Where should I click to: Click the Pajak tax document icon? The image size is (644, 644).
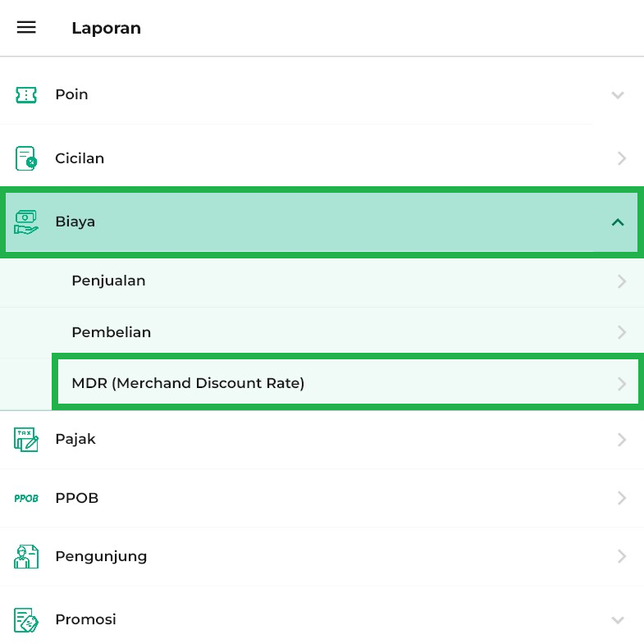[26, 440]
